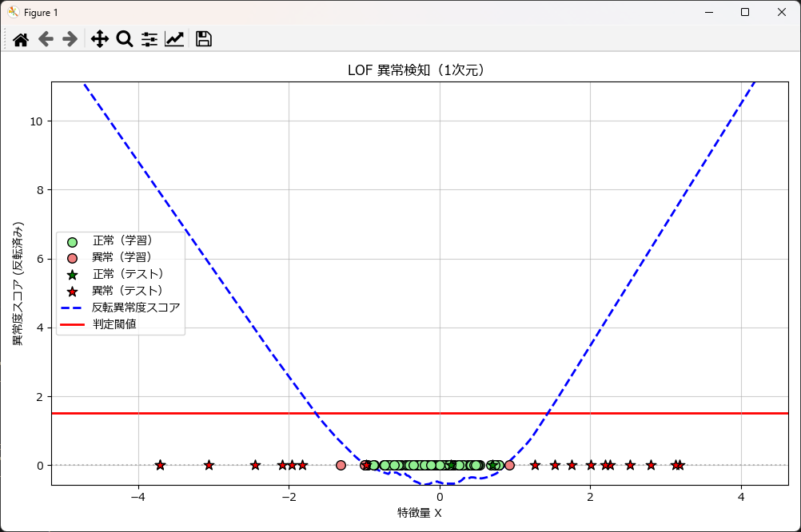Click the 反転異常度スコア legend label
This screenshot has height=532, width=801.
(x=135, y=308)
